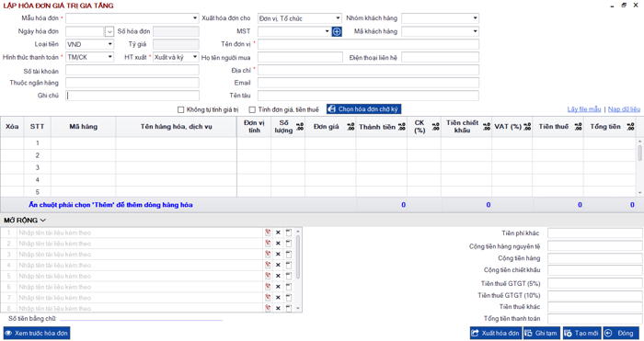Attach a file on attachment row 5

coord(268,276)
